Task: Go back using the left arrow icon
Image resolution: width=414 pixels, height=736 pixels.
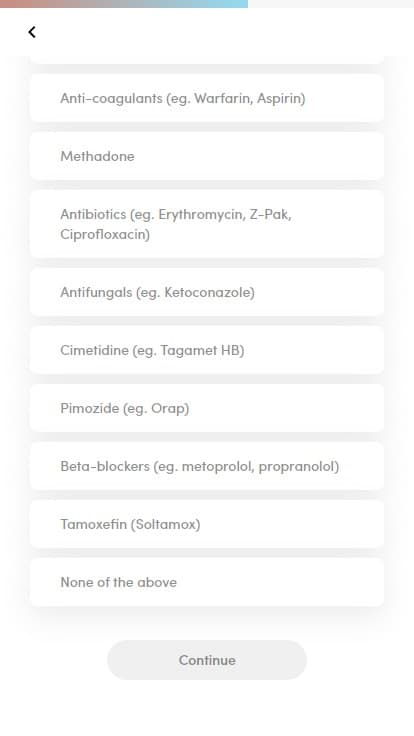Action: 31,32
